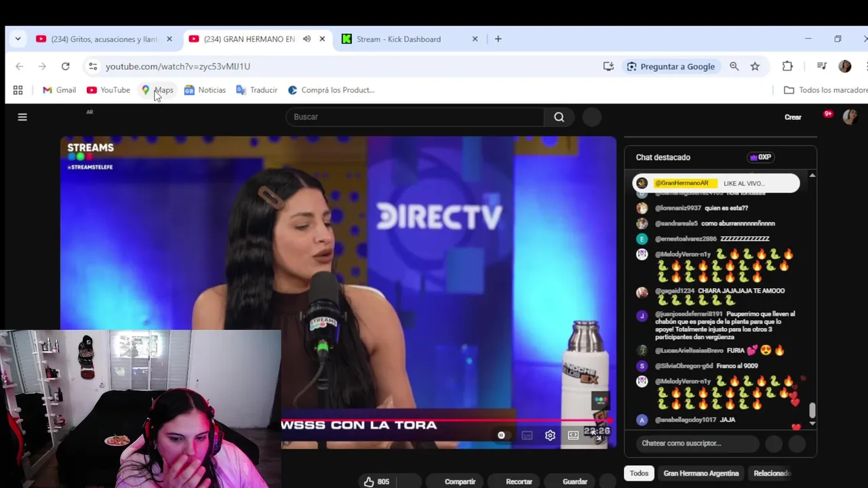This screenshot has height=488, width=868.
Task: Click username @SilviaObregon-g6d in chat
Action: 684,366
